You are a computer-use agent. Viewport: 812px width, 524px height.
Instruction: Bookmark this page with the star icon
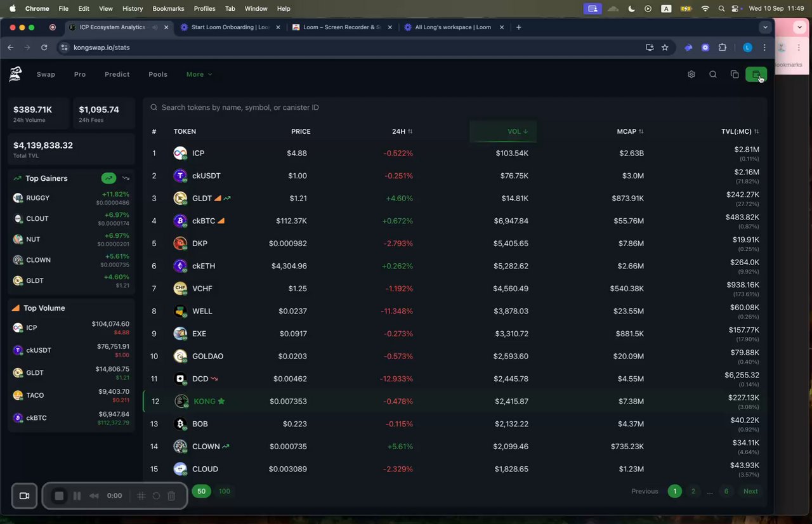pyautogui.click(x=665, y=48)
